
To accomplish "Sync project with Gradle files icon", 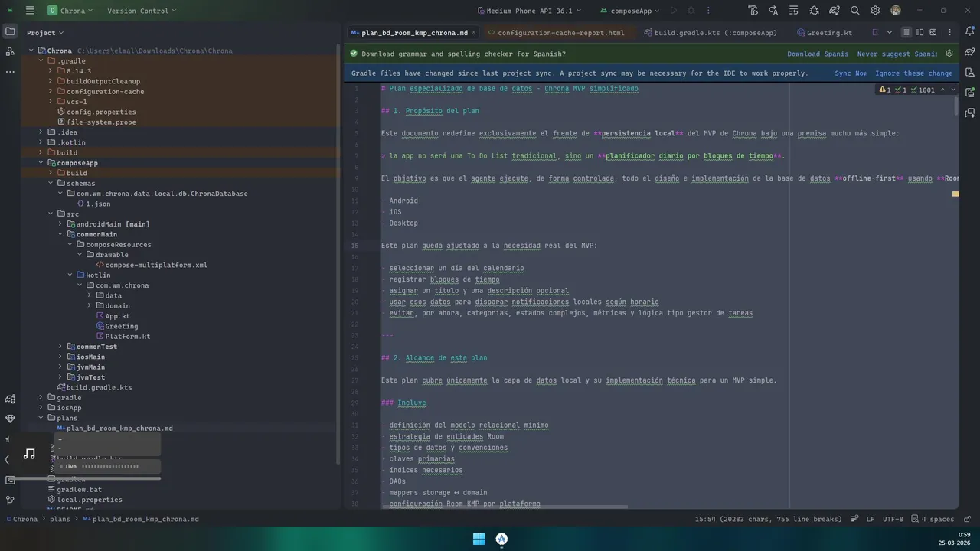I will point(835,11).
